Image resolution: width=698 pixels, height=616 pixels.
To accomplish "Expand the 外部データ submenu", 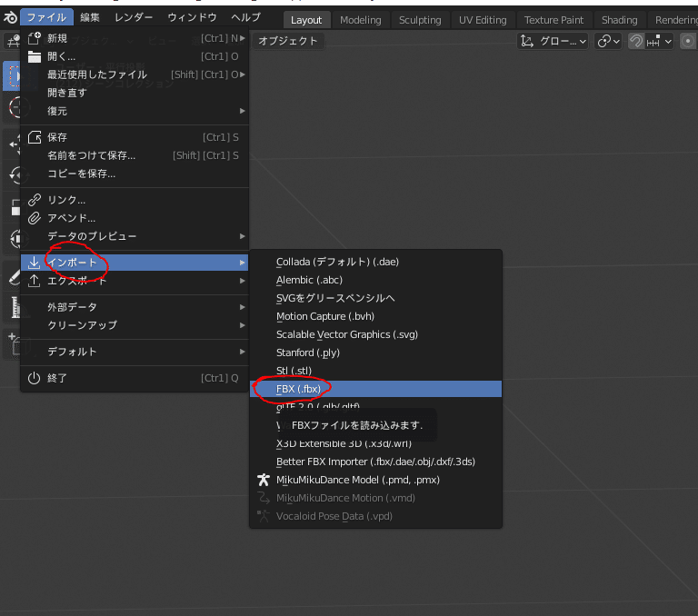I will [x=135, y=307].
